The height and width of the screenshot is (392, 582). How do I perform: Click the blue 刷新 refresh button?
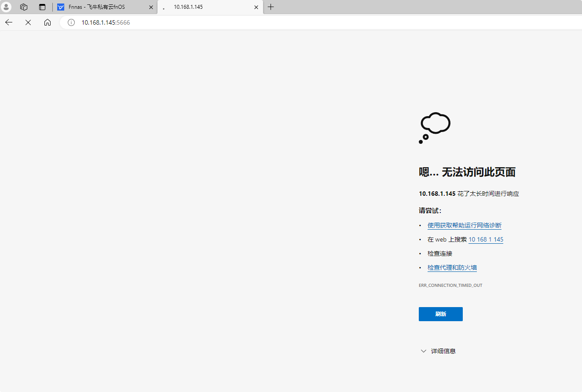(441, 314)
